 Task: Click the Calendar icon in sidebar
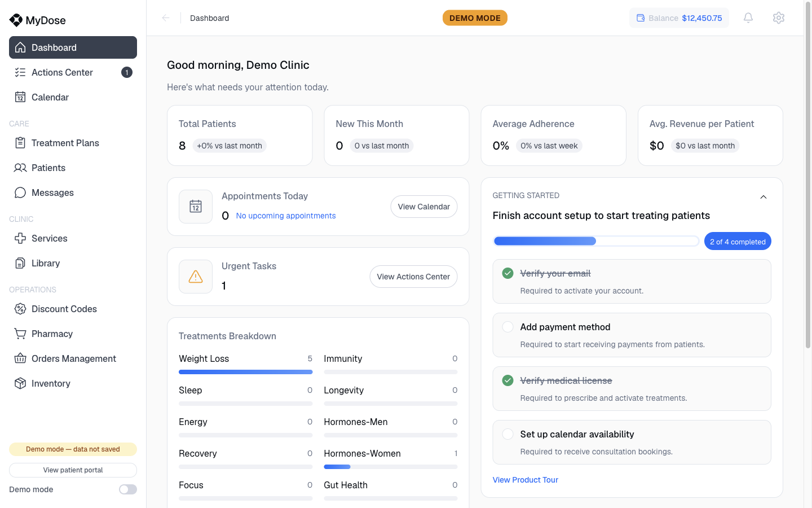click(x=20, y=97)
